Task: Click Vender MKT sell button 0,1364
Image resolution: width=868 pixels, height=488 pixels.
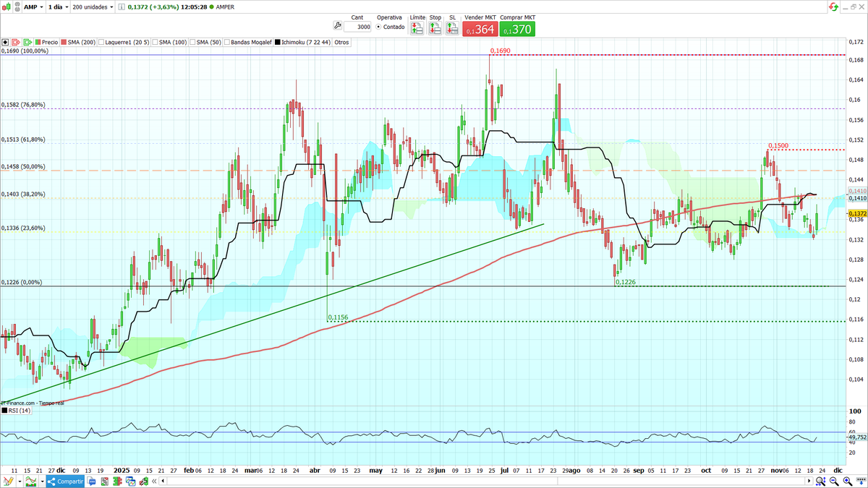Action: pyautogui.click(x=480, y=28)
